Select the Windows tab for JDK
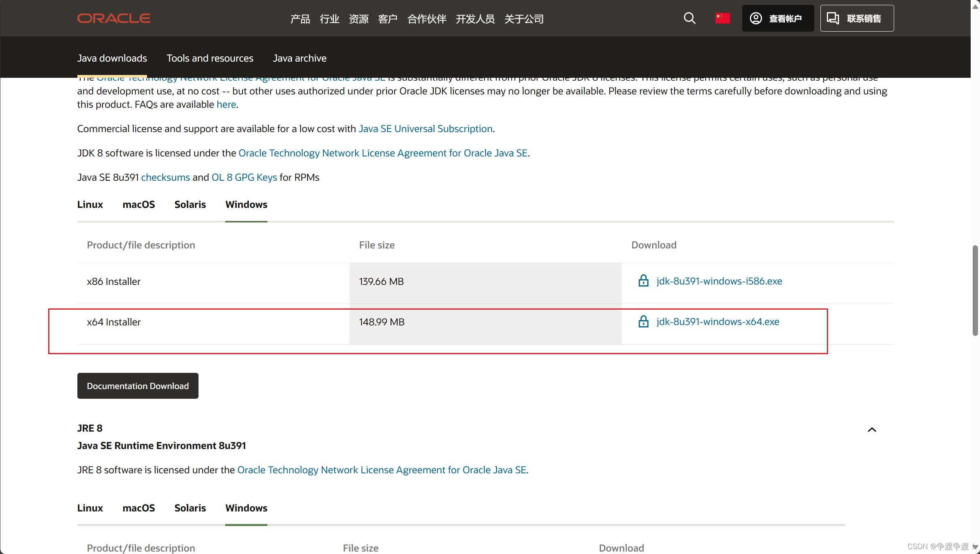Image resolution: width=980 pixels, height=554 pixels. click(246, 204)
